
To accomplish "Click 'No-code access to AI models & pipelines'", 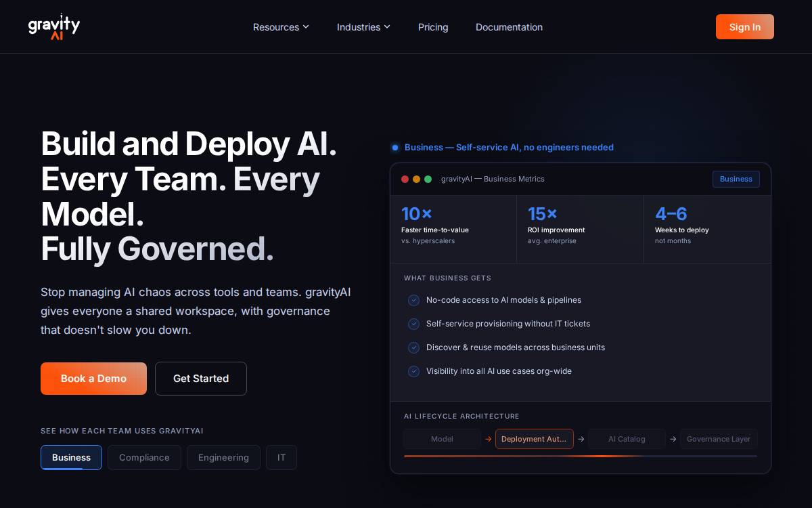I will [x=503, y=300].
